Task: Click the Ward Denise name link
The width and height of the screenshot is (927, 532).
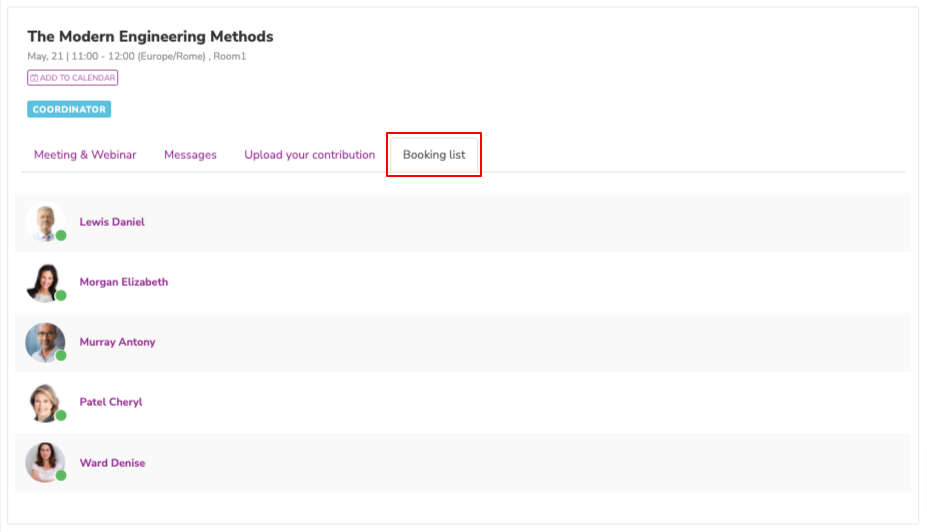Action: (x=112, y=463)
